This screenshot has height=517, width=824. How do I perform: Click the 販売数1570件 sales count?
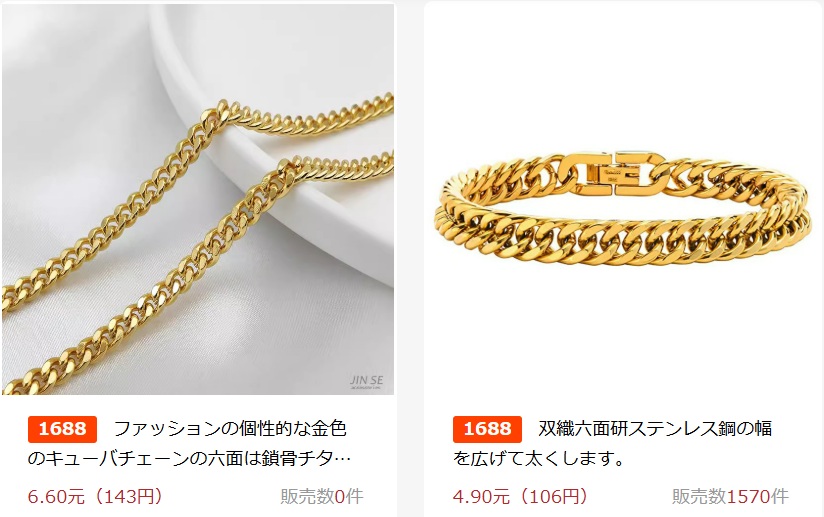coord(730,496)
